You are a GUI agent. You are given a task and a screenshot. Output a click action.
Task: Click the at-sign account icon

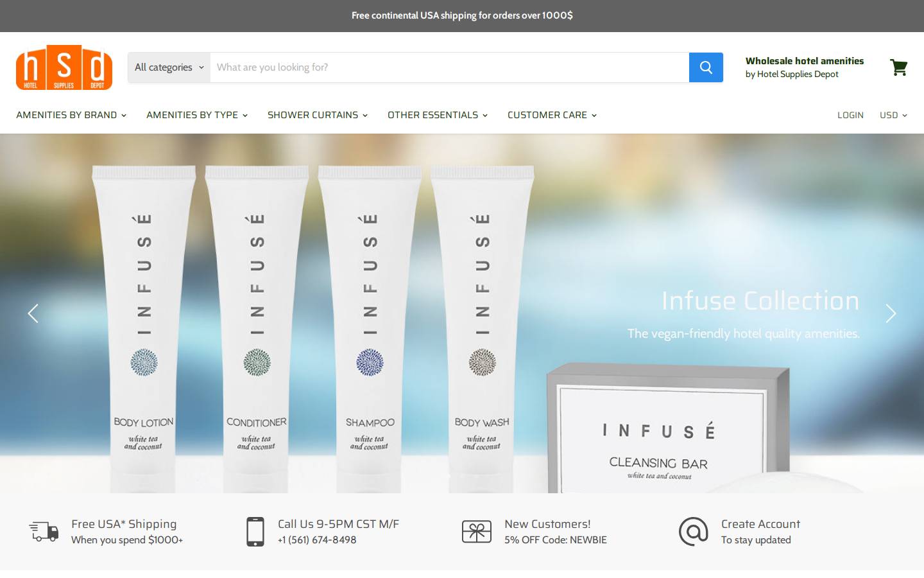tap(694, 532)
